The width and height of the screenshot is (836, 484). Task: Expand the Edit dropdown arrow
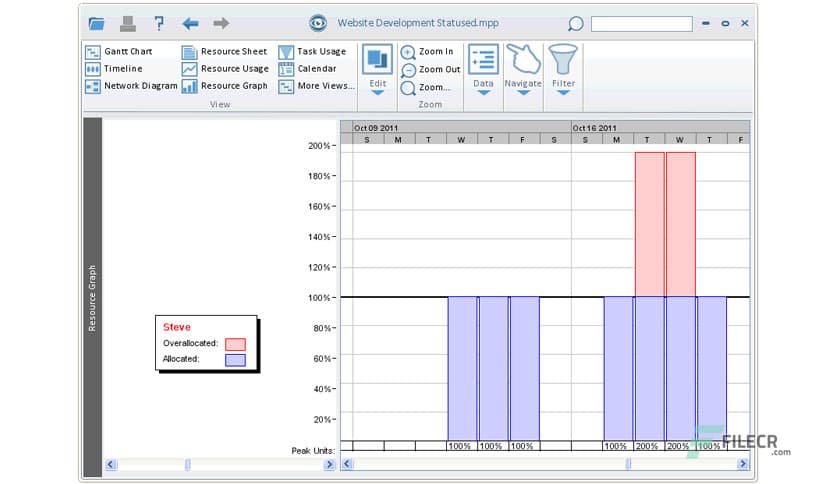[377, 93]
